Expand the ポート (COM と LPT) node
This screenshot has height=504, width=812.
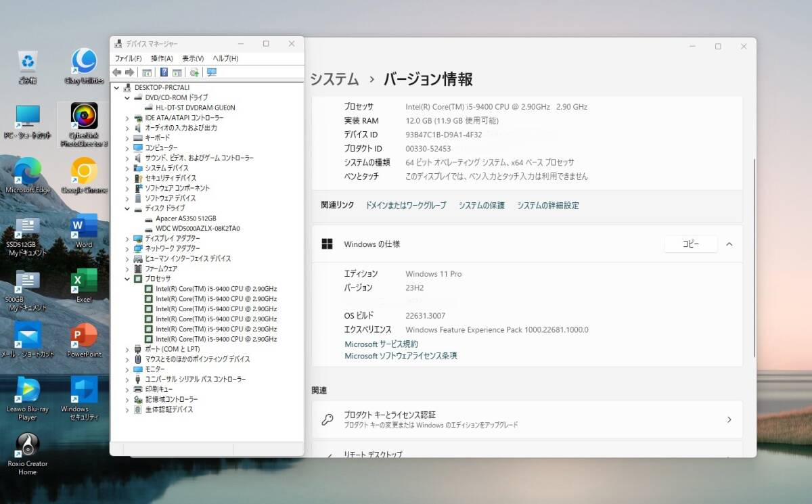(127, 349)
